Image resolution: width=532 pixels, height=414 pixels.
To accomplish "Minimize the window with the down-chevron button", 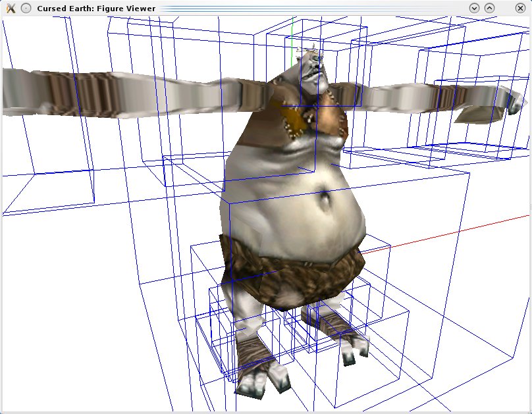I will point(474,8).
